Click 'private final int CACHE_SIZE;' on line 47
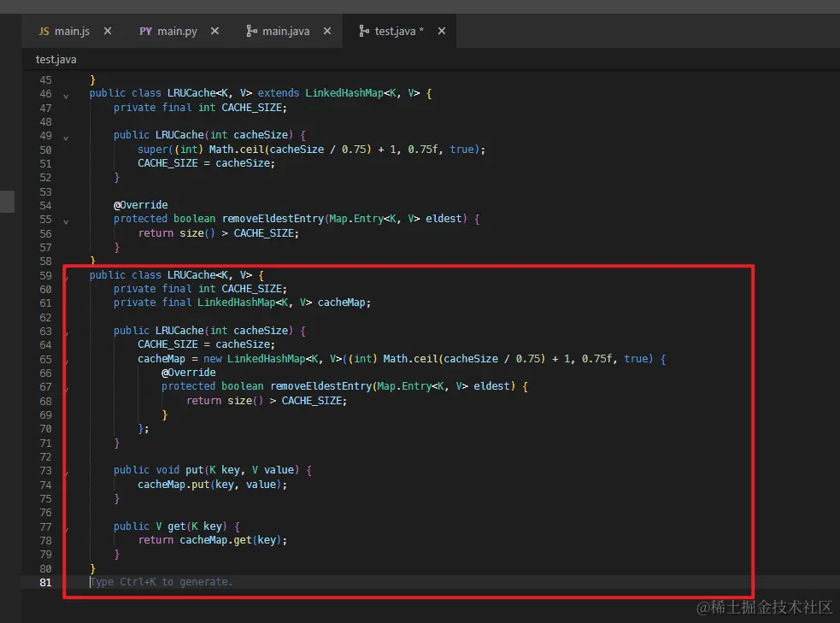This screenshot has width=840, height=623. (200, 107)
